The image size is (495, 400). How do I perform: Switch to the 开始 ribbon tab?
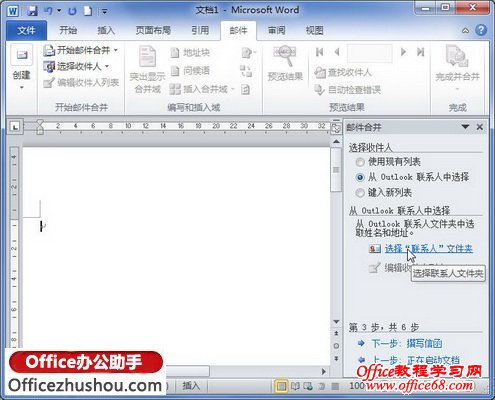[68, 31]
